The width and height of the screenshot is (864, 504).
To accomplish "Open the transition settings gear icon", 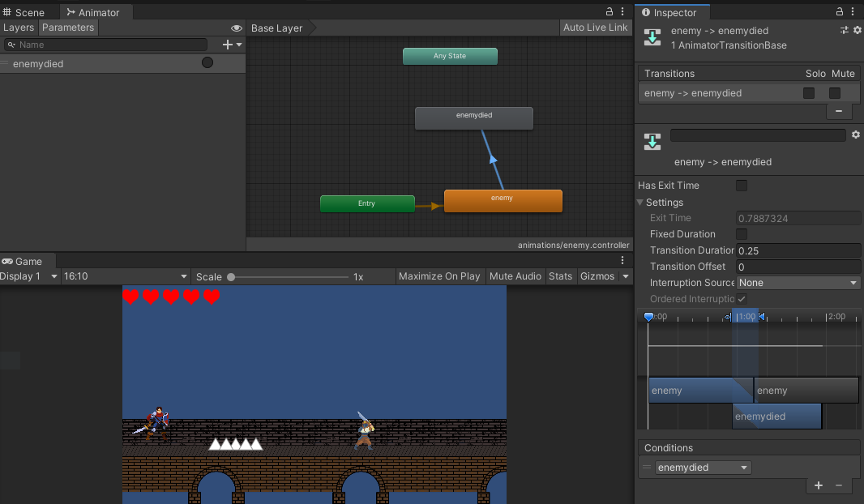I will 856,135.
